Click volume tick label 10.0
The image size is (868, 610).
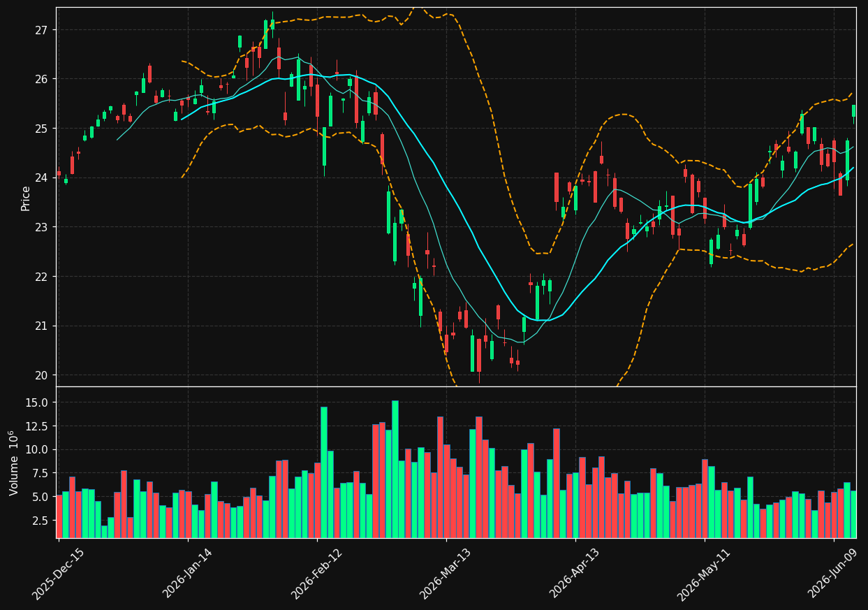pyautogui.click(x=37, y=449)
